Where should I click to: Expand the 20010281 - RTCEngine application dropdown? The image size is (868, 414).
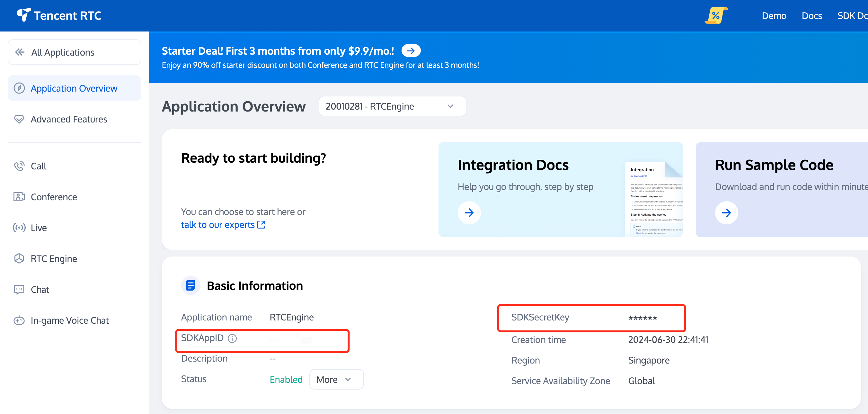click(392, 106)
